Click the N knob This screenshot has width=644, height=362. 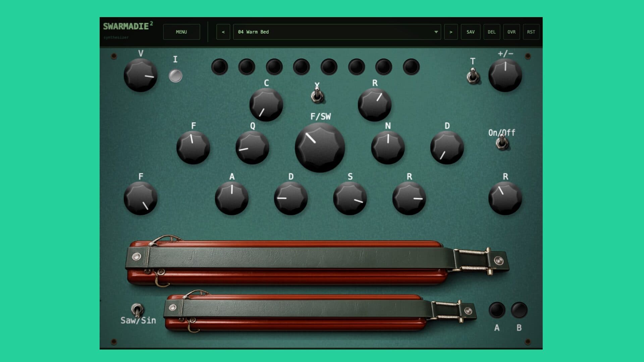click(x=388, y=147)
